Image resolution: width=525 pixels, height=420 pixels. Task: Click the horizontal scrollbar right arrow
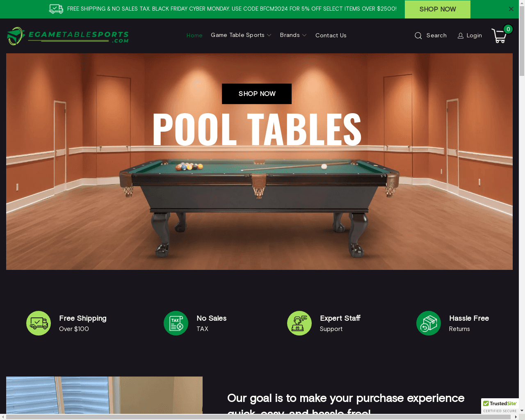point(516,417)
